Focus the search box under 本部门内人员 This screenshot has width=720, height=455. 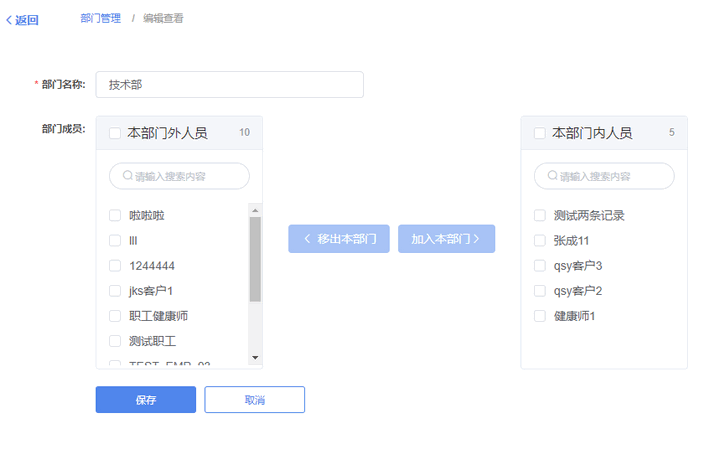click(604, 176)
